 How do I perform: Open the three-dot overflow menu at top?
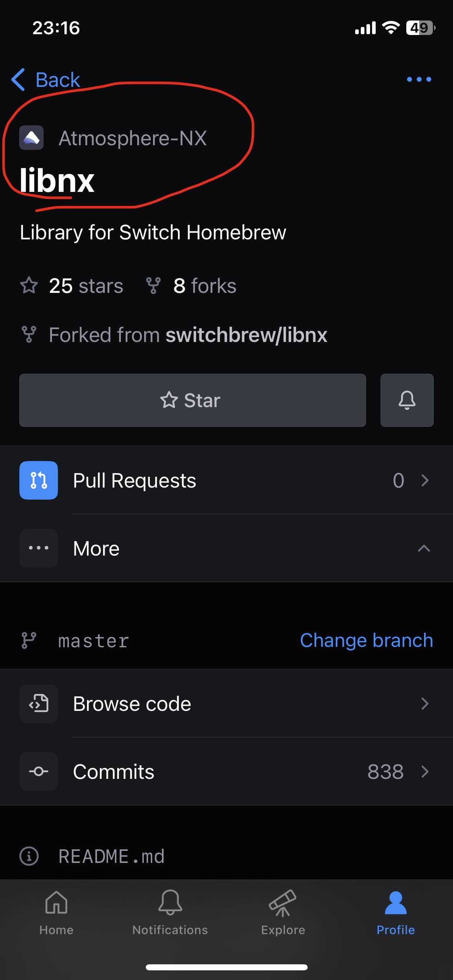pos(419,79)
